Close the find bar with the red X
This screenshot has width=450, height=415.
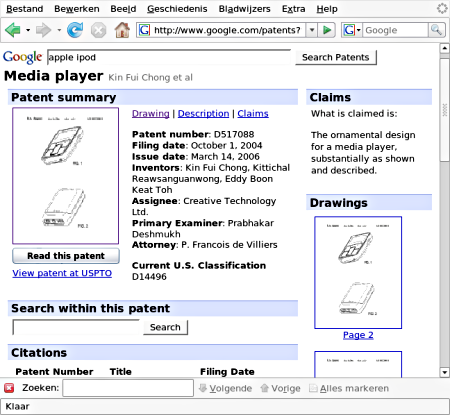(x=9, y=388)
